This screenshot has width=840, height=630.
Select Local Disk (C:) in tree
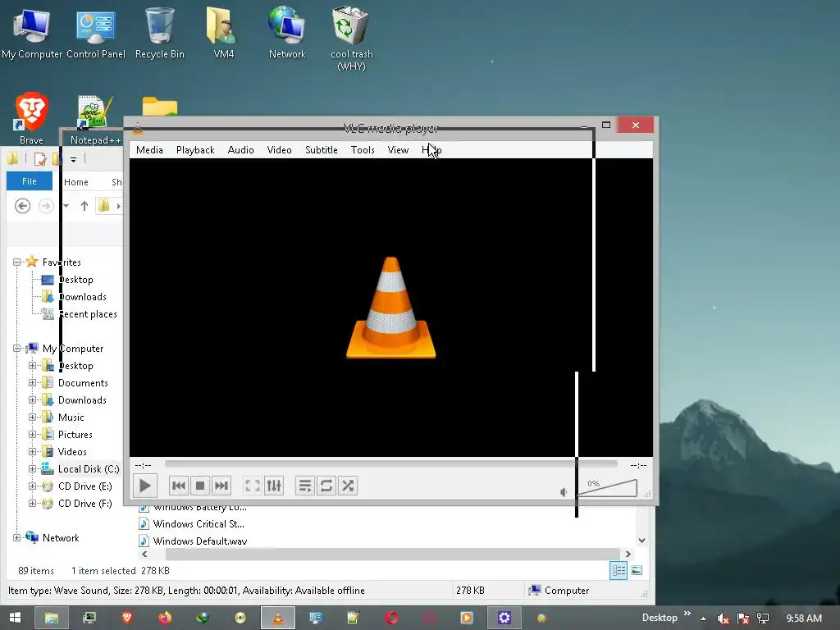tap(80, 468)
